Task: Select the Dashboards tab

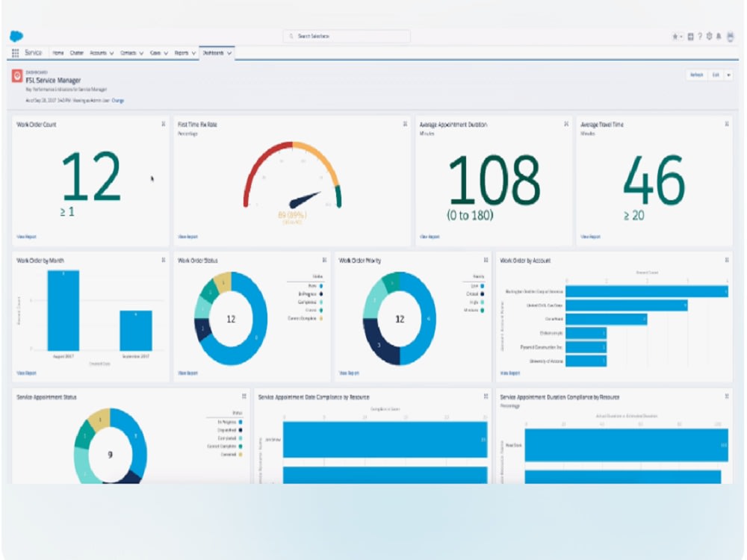Action: pos(213,53)
